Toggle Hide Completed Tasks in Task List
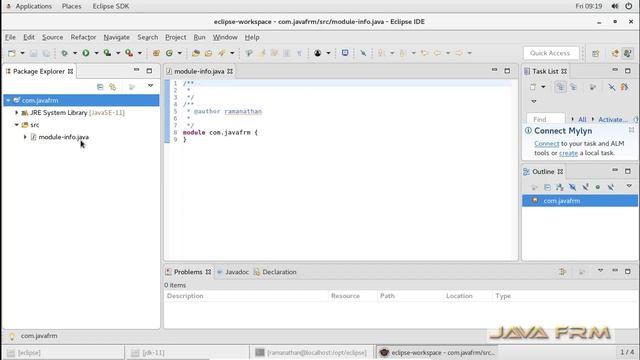The image size is (640, 360). pos(611,87)
